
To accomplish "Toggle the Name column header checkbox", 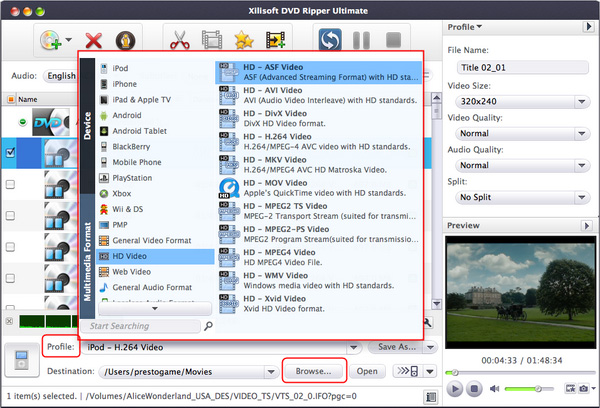I will click(11, 100).
